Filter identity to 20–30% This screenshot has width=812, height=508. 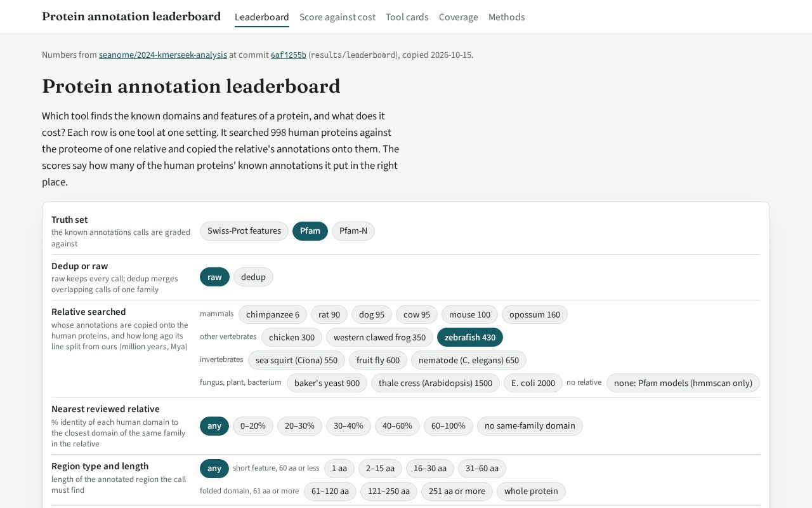[299, 425]
